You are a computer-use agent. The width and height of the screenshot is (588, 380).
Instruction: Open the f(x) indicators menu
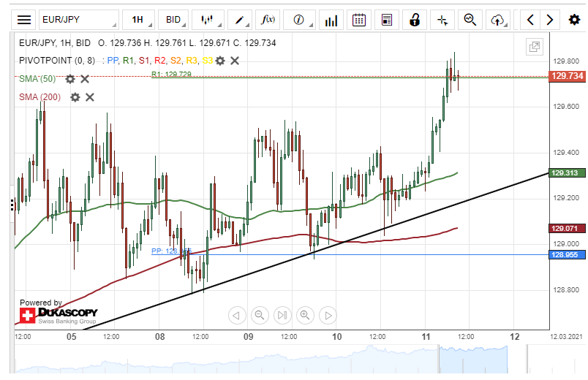(268, 20)
